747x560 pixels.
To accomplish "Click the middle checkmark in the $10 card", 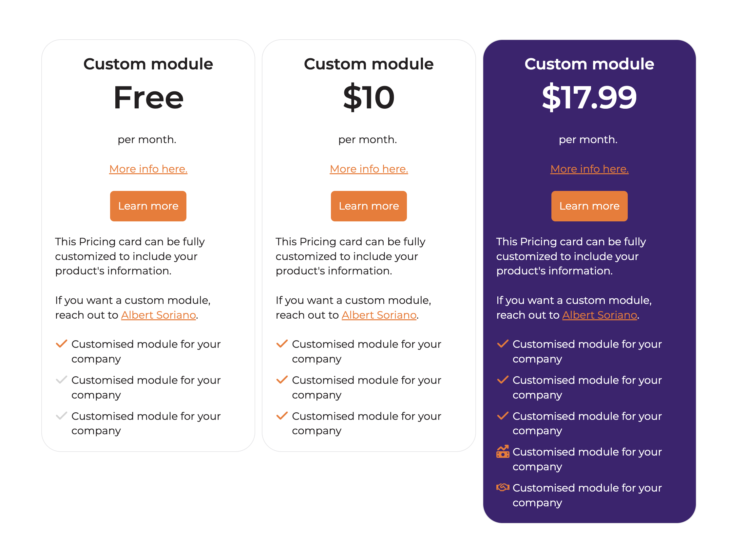I will pos(282,380).
